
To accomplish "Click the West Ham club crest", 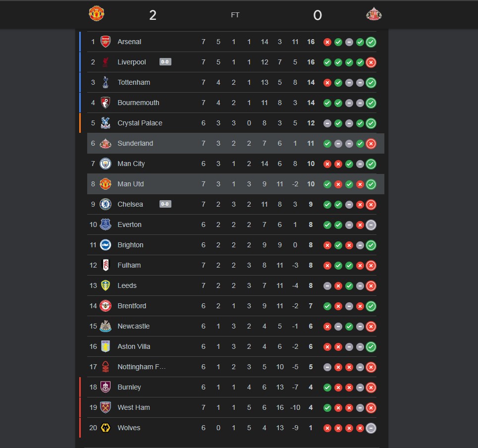I will coord(106,407).
